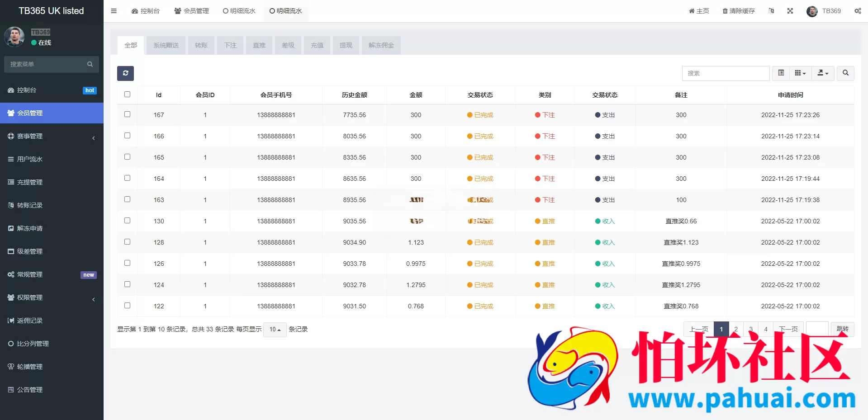Open 控制台 in the sidebar
The width and height of the screenshot is (868, 420).
pyautogui.click(x=52, y=90)
